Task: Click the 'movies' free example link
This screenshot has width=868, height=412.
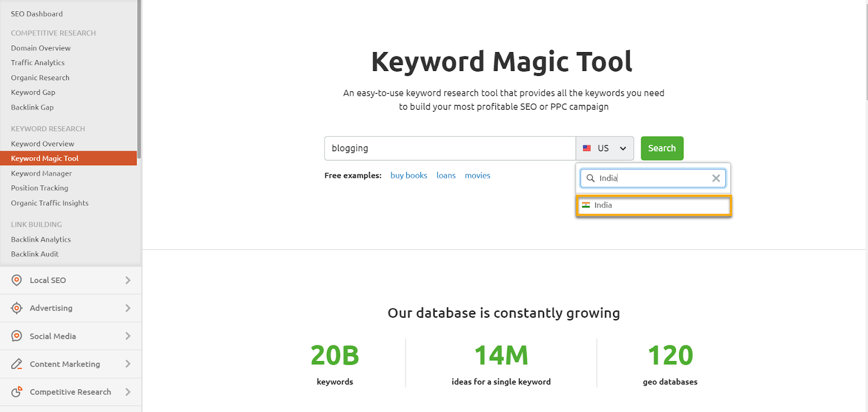Action: click(x=477, y=176)
